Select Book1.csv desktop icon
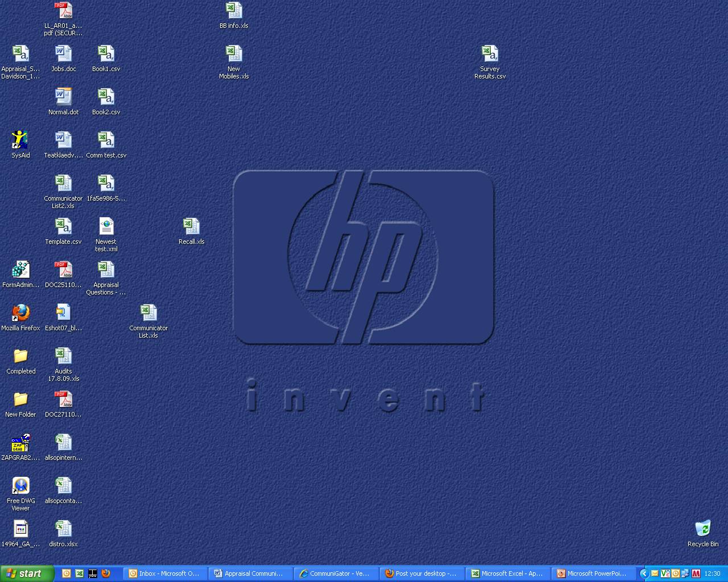The image size is (728, 582). (x=106, y=59)
